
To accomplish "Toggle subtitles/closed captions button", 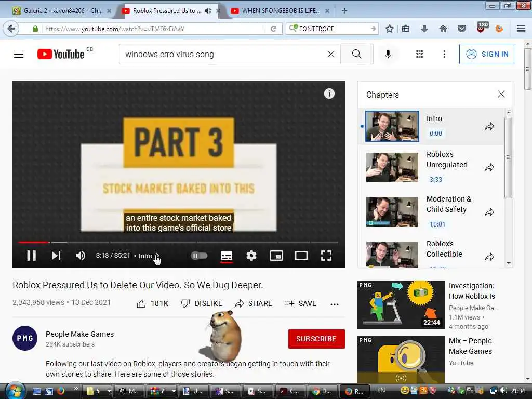I will pyautogui.click(x=227, y=256).
